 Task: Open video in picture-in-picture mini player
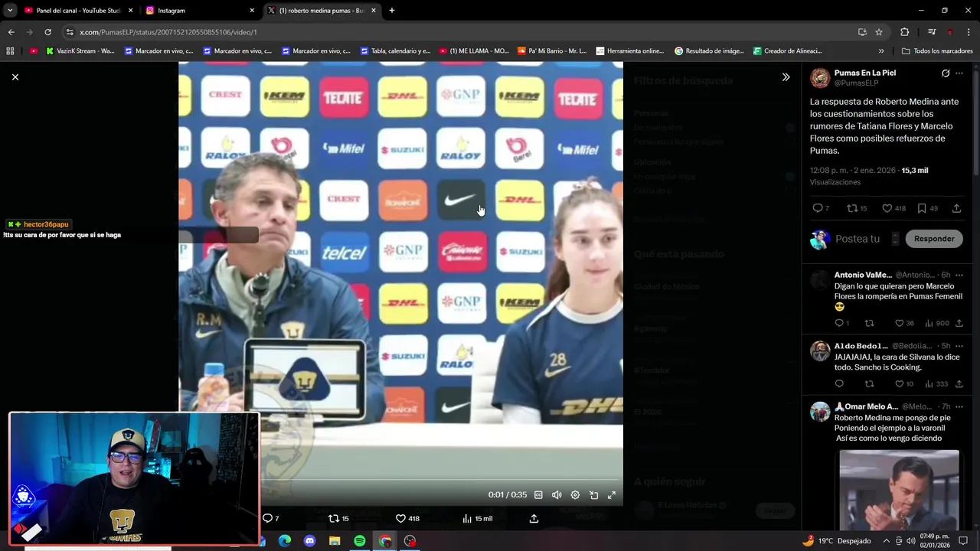click(593, 495)
